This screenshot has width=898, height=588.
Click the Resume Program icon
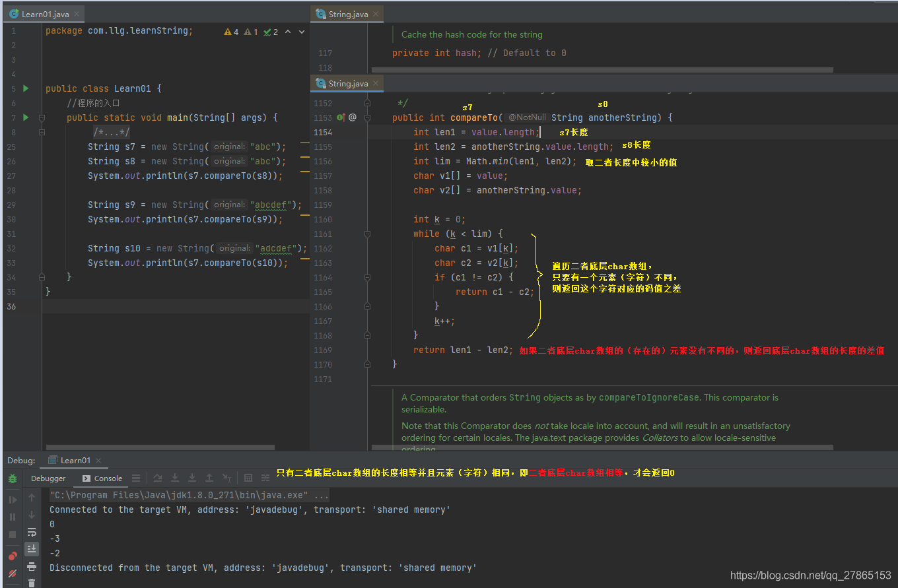tap(13, 500)
